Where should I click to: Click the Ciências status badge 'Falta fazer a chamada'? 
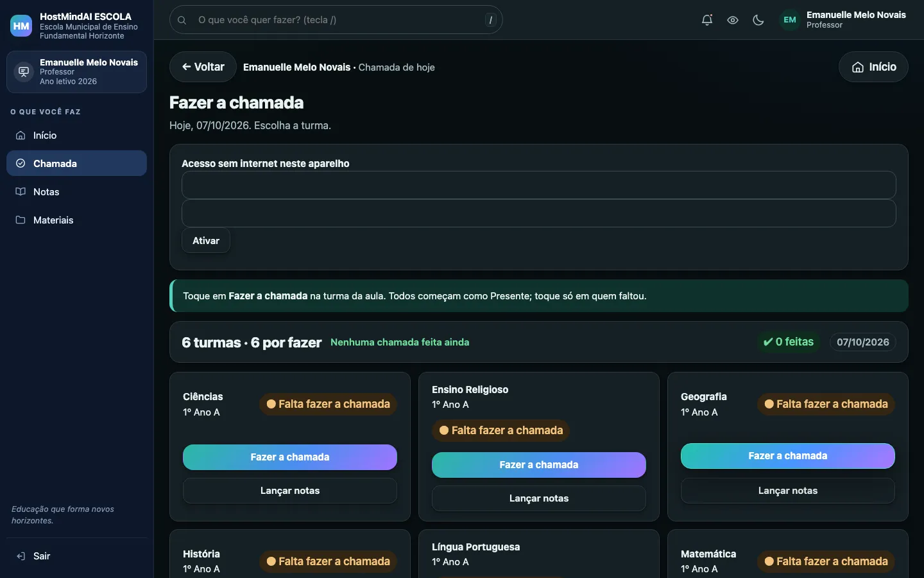328,404
